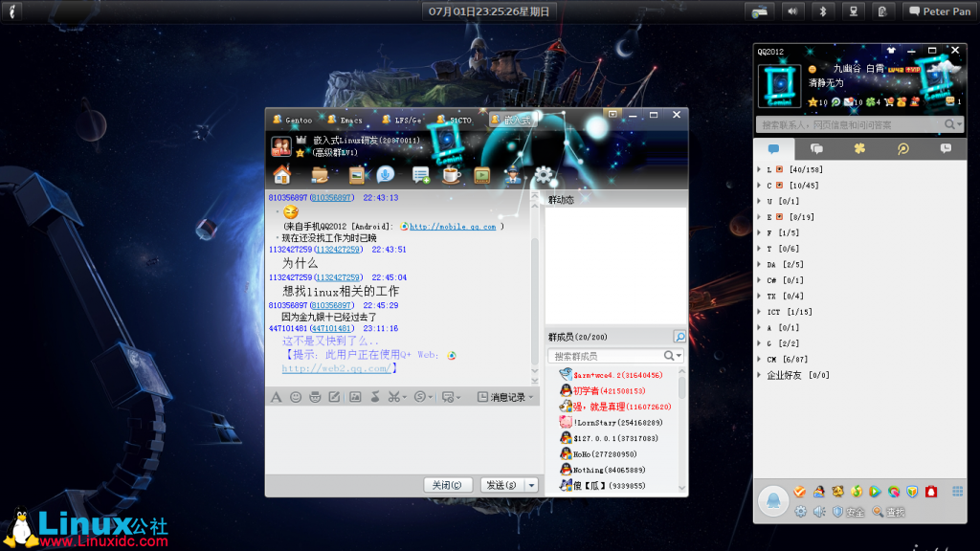Open the emoticon picker
Screen dimensions: 980x551
[x=296, y=397]
